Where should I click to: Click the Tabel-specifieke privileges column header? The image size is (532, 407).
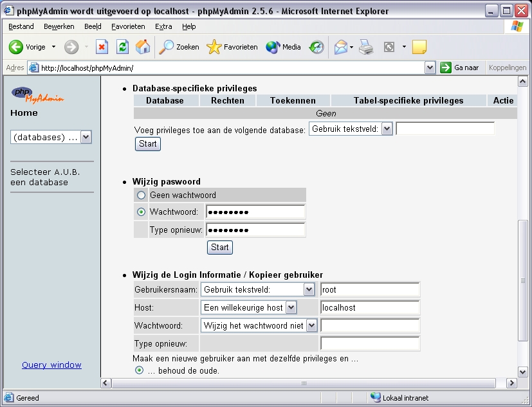(408, 101)
